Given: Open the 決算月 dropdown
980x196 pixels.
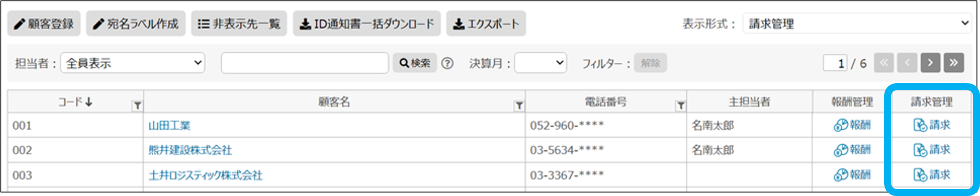Looking at the screenshot, I should (x=541, y=63).
